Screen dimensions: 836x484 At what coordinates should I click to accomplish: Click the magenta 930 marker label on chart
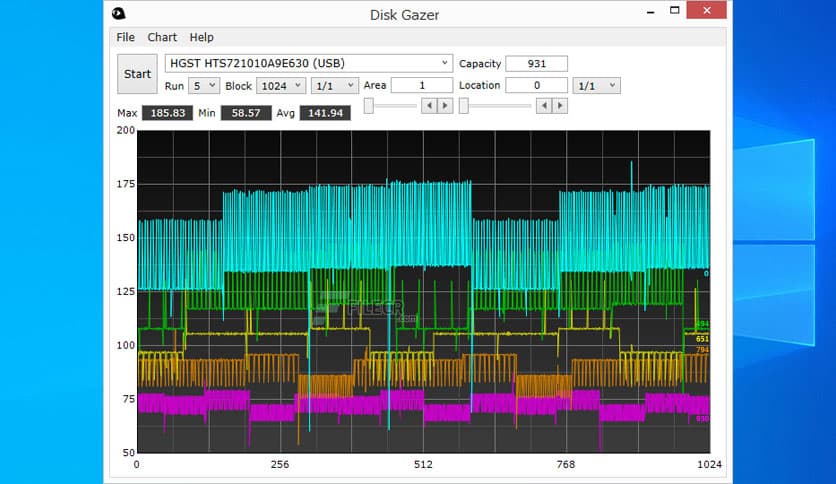coord(702,419)
